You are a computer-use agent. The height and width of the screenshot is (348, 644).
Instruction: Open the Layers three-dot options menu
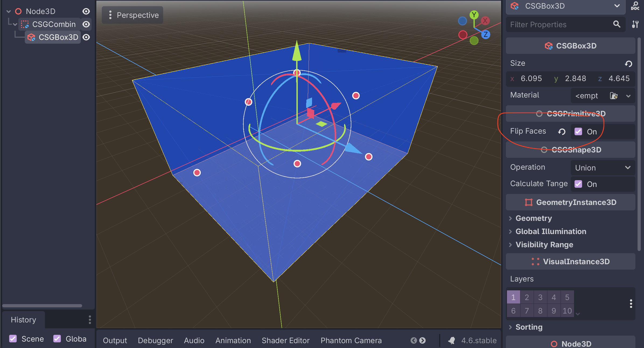[x=631, y=304]
